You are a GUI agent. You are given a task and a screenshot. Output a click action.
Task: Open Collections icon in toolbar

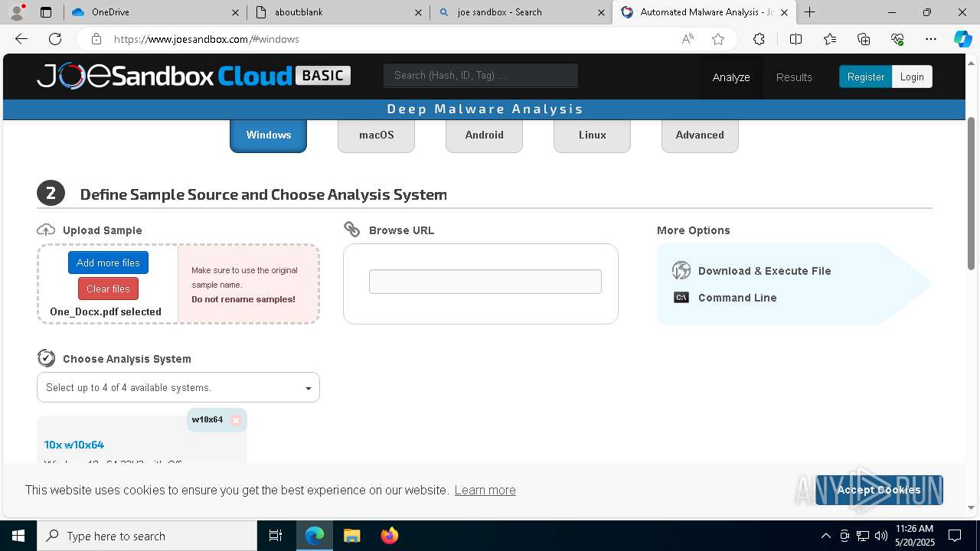[x=864, y=39]
